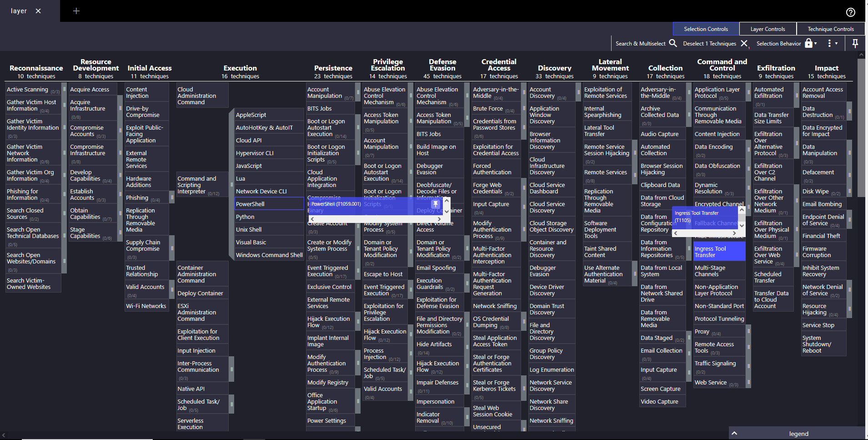
Task: Click the Search & Multiselect label
Action: tap(640, 44)
